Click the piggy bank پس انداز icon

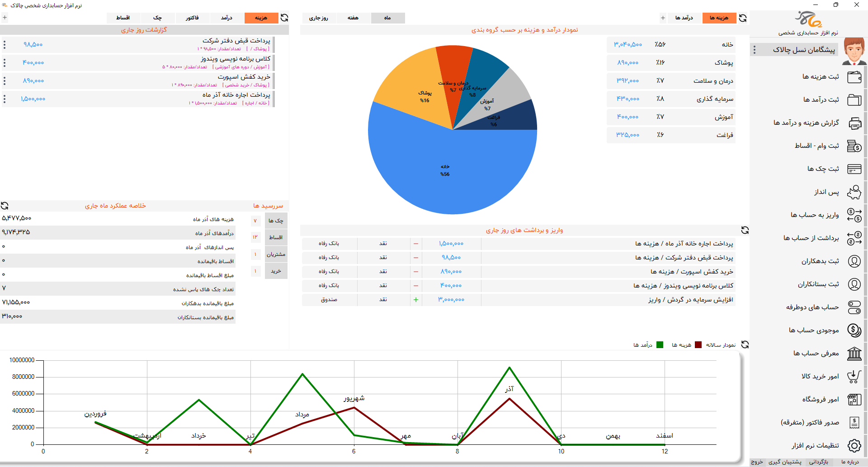point(854,192)
